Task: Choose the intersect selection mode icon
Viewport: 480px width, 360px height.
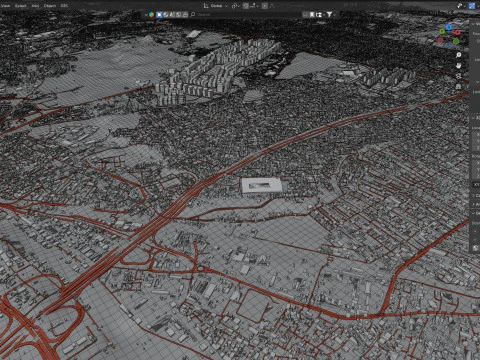Action: 185,14
